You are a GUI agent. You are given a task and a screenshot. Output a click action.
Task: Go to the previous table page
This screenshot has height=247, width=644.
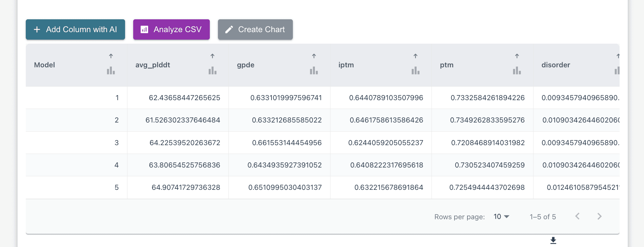point(578,217)
